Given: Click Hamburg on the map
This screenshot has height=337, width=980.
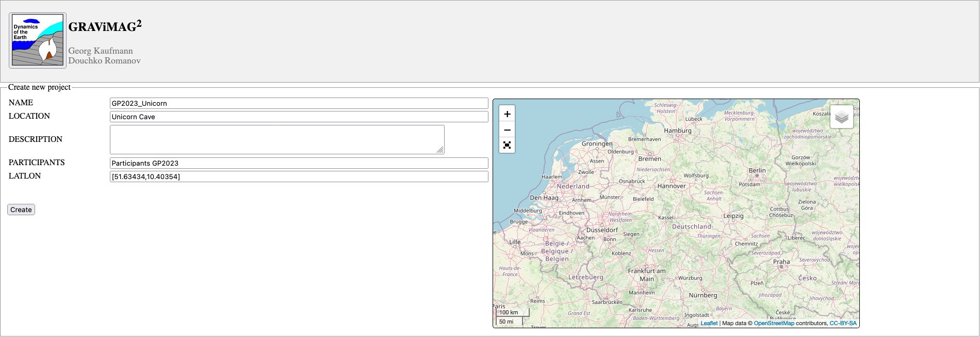Looking at the screenshot, I should pyautogui.click(x=678, y=131).
